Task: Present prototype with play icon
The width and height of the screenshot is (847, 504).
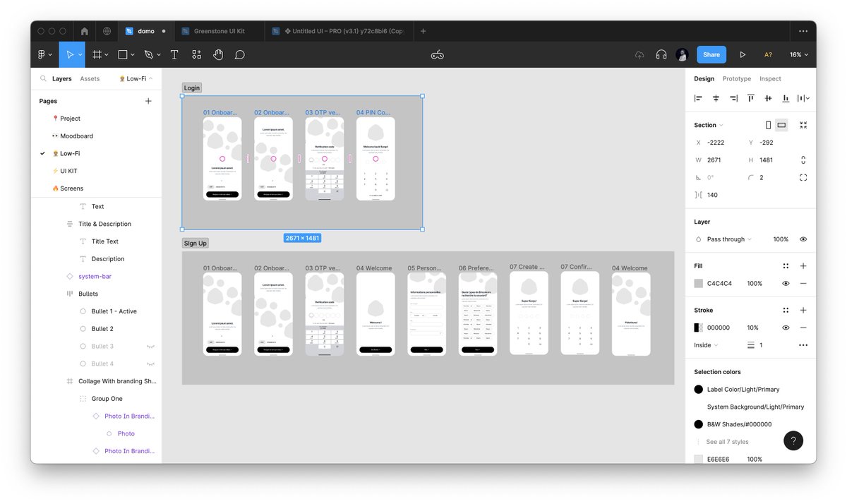Action: (743, 54)
